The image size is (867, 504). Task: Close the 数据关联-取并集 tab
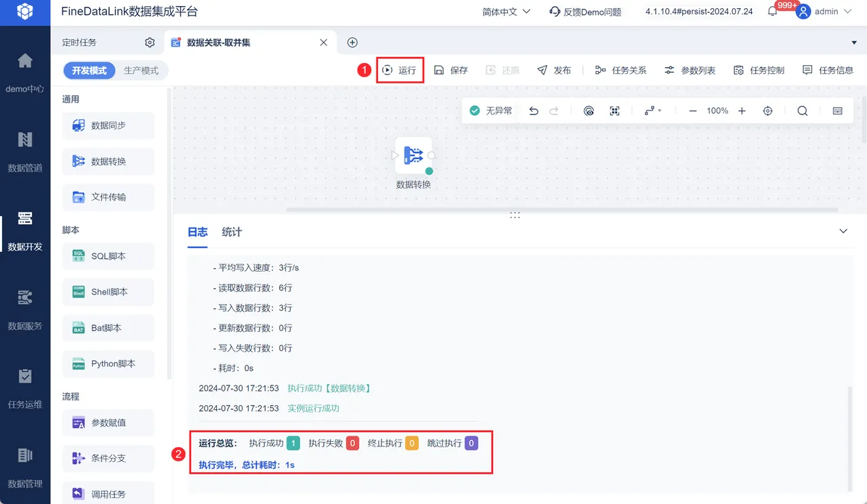(x=324, y=43)
